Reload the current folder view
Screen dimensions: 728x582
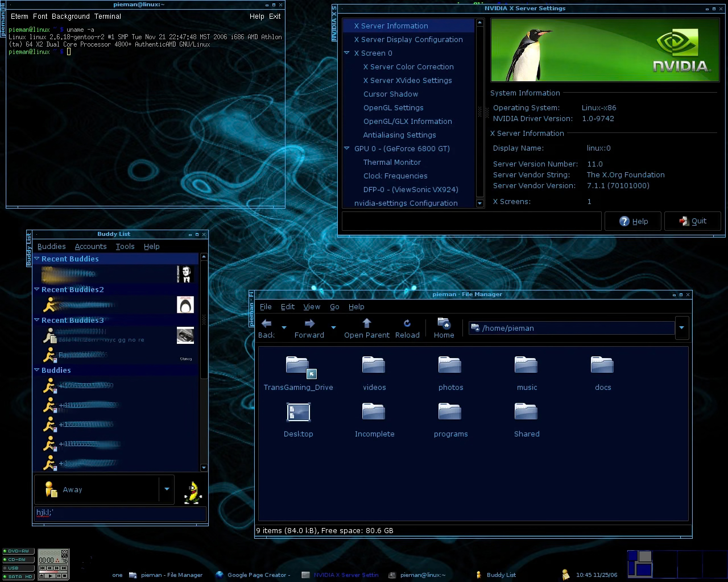(x=407, y=323)
